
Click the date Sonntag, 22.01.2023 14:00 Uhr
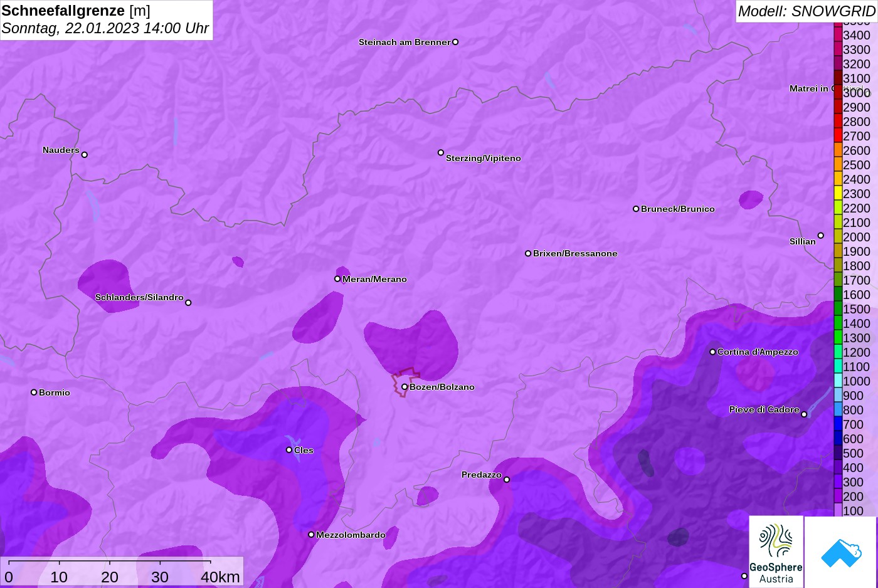pyautogui.click(x=105, y=28)
